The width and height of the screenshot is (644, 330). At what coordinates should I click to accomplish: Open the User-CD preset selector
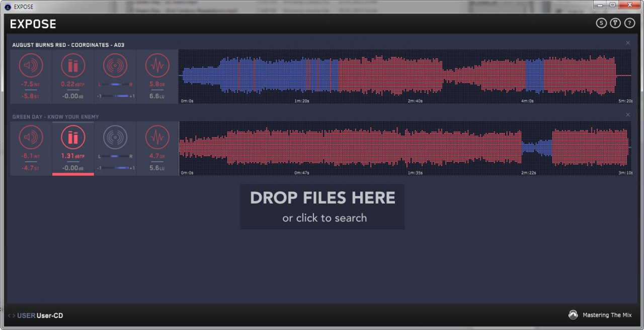coord(50,316)
